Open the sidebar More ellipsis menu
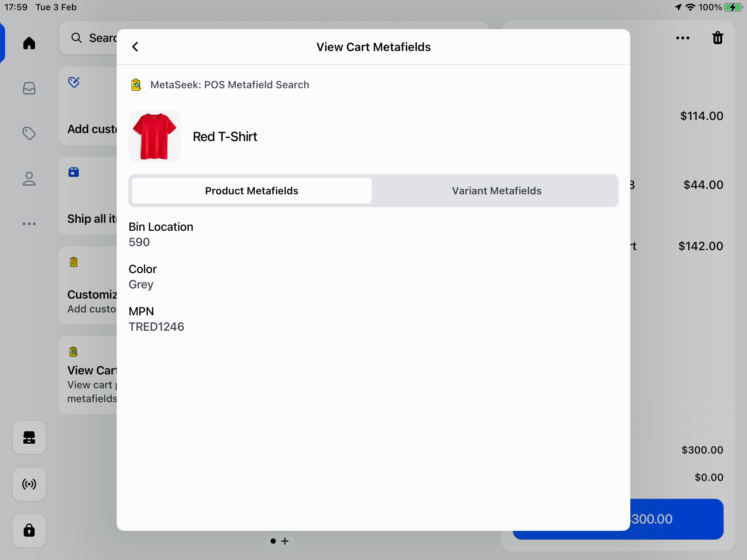Screen dimensions: 747x560 29,224
